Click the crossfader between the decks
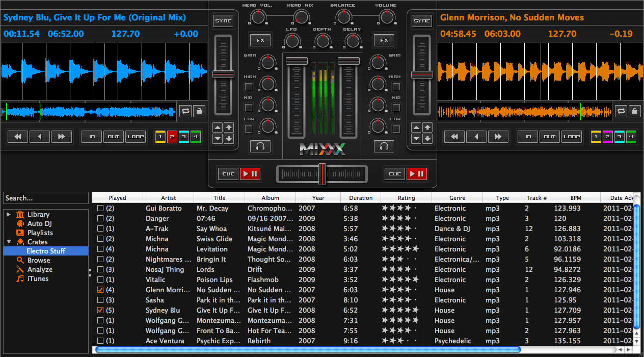The image size is (644, 357). pos(322,173)
